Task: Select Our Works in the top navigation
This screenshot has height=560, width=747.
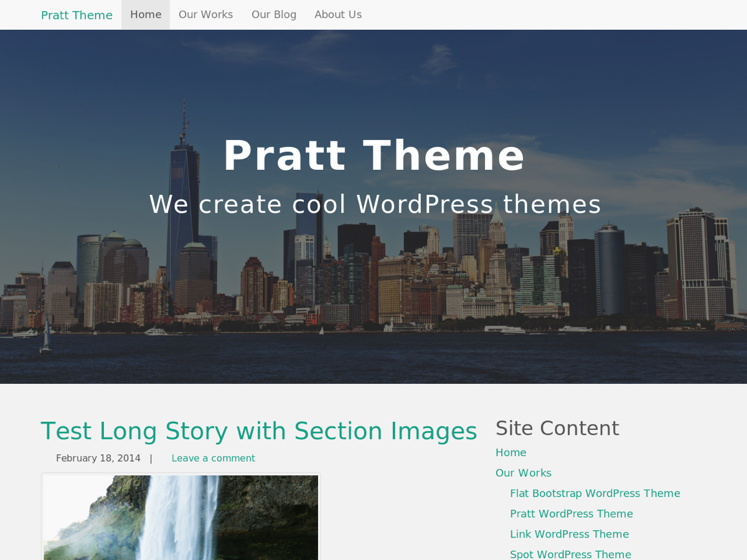Action: (205, 14)
